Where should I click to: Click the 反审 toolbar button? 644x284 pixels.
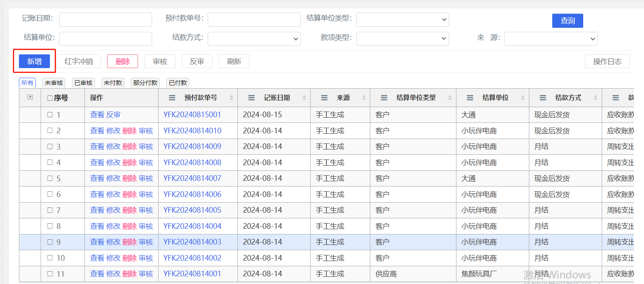click(197, 61)
